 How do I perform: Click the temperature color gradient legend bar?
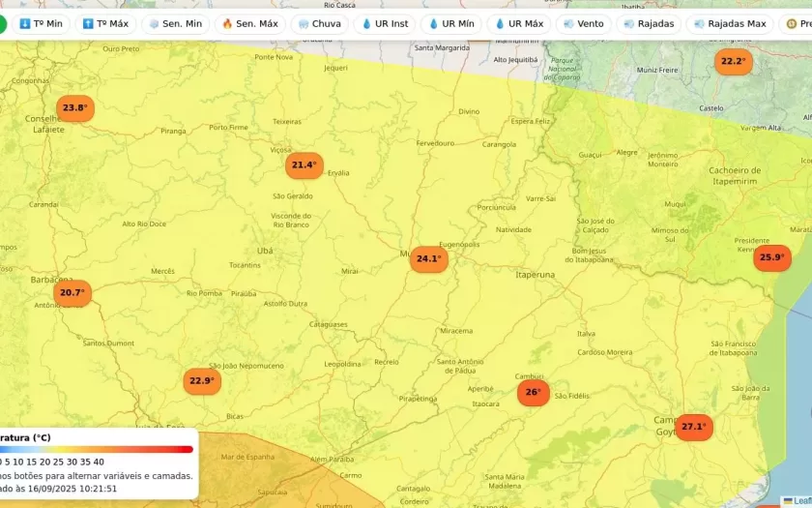coord(97,449)
